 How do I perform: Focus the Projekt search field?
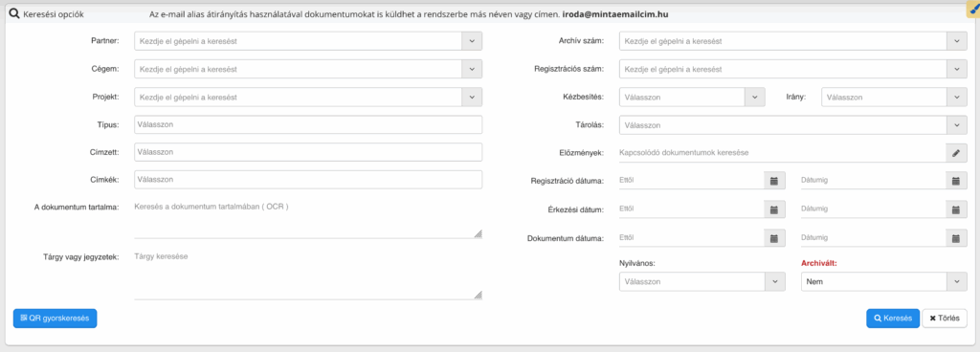pos(299,98)
